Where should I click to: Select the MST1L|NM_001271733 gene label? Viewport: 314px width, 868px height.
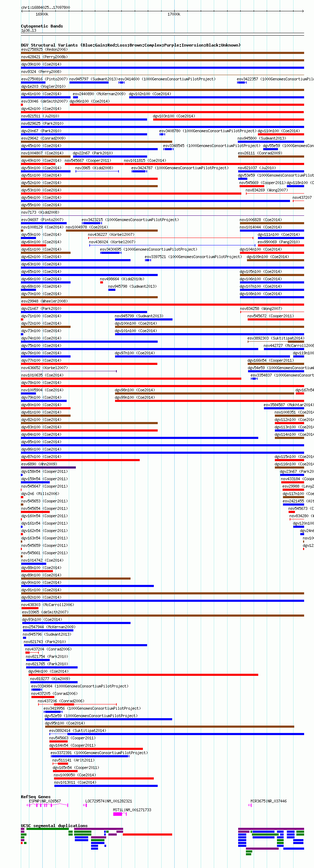[132, 810]
